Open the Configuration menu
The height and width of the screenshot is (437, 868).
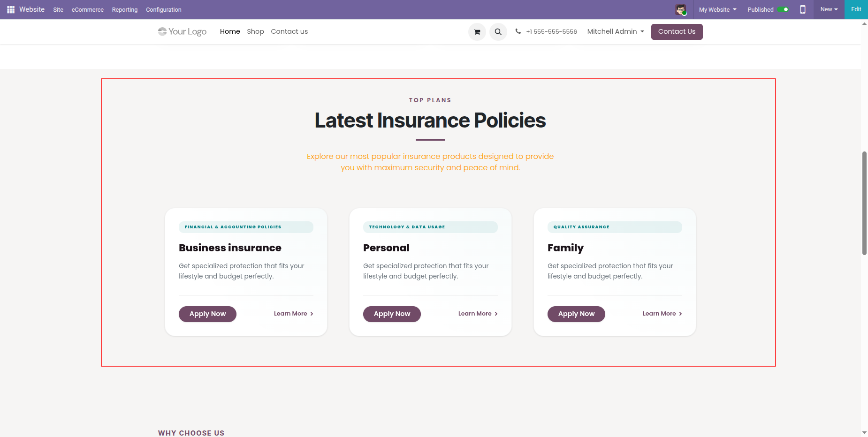(x=164, y=9)
